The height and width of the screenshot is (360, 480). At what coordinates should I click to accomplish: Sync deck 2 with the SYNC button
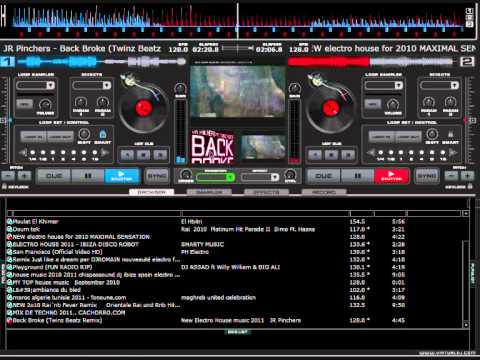point(427,176)
